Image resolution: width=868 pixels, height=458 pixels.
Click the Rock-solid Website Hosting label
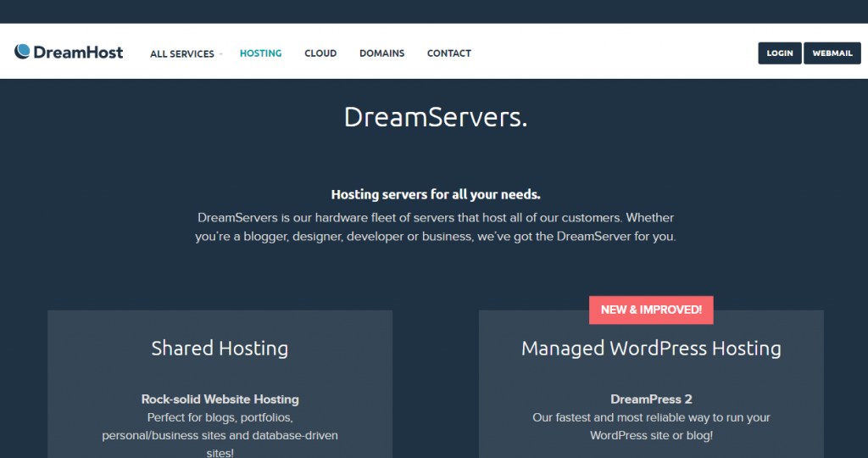(x=220, y=399)
